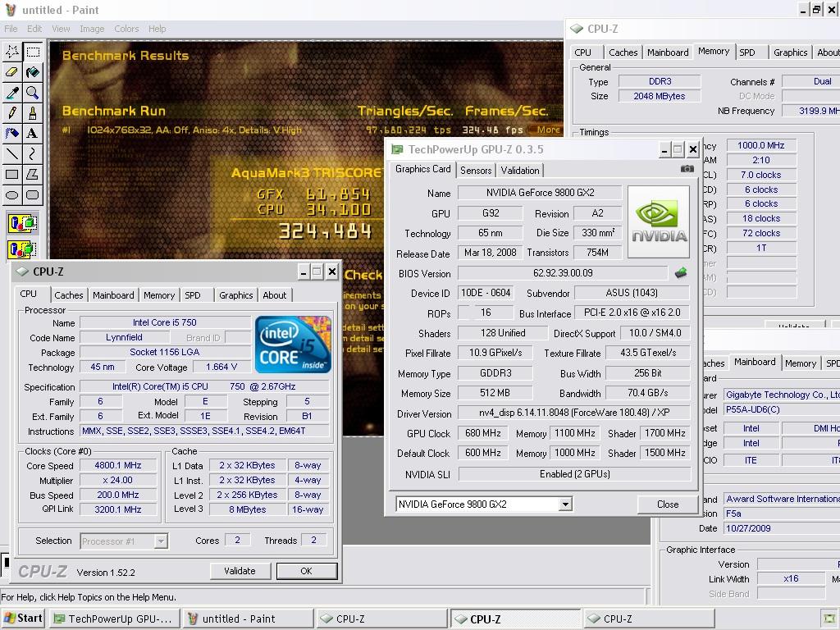Click the GPU-Z screenshot camera icon
The height and width of the screenshot is (630, 840).
pos(687,169)
